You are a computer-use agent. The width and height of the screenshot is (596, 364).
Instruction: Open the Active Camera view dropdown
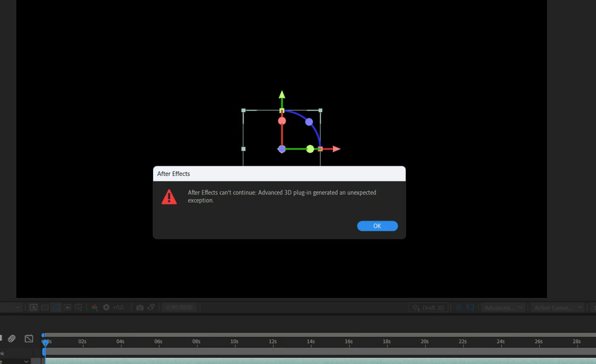(557, 308)
